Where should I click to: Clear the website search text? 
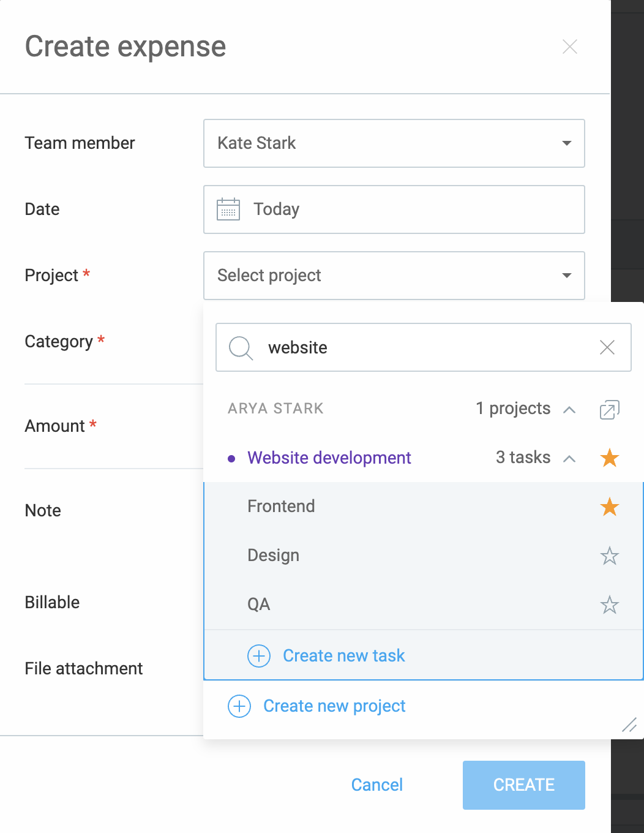(x=607, y=348)
